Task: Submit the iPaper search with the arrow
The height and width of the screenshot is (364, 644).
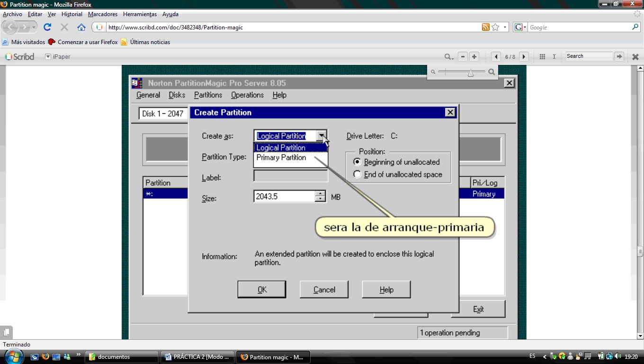Action: click(619, 56)
